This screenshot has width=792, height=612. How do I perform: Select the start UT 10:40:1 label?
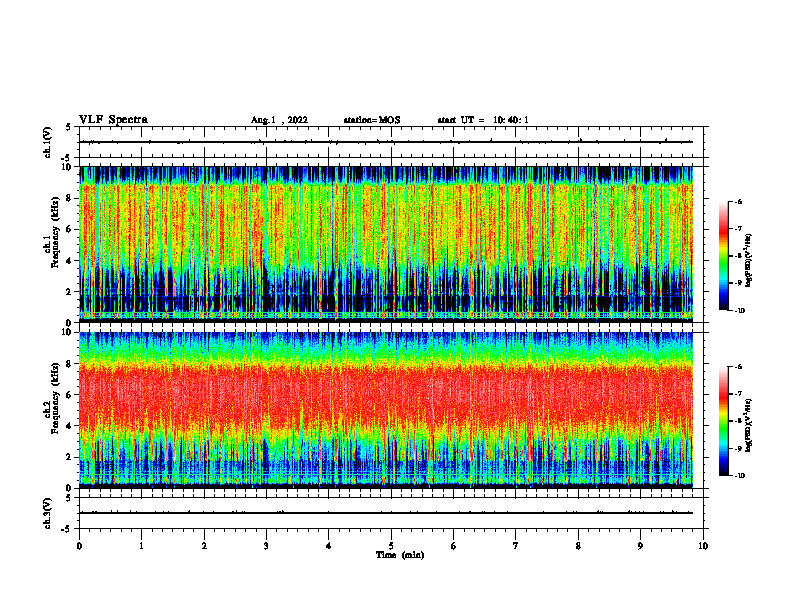pos(483,120)
